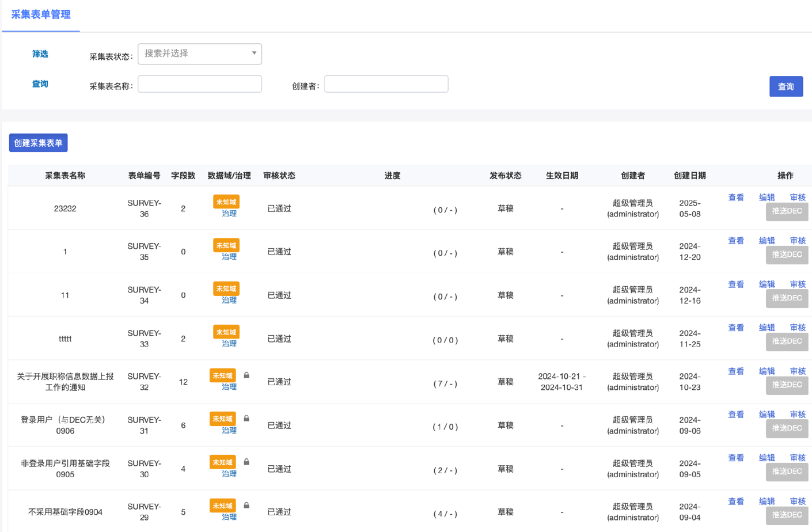This screenshot has width=812, height=532.
Task: Focus the 创建者 input field
Action: tap(386, 84)
